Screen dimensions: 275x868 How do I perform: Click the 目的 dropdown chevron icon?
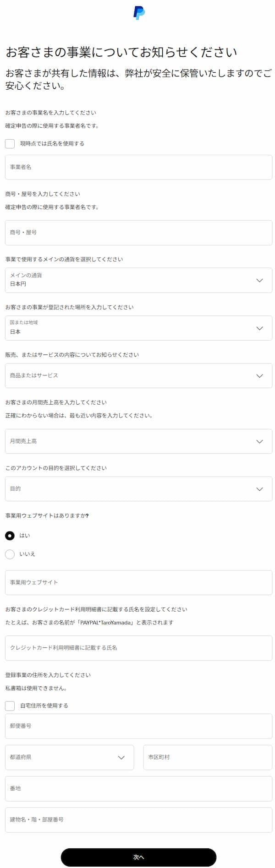(x=259, y=488)
